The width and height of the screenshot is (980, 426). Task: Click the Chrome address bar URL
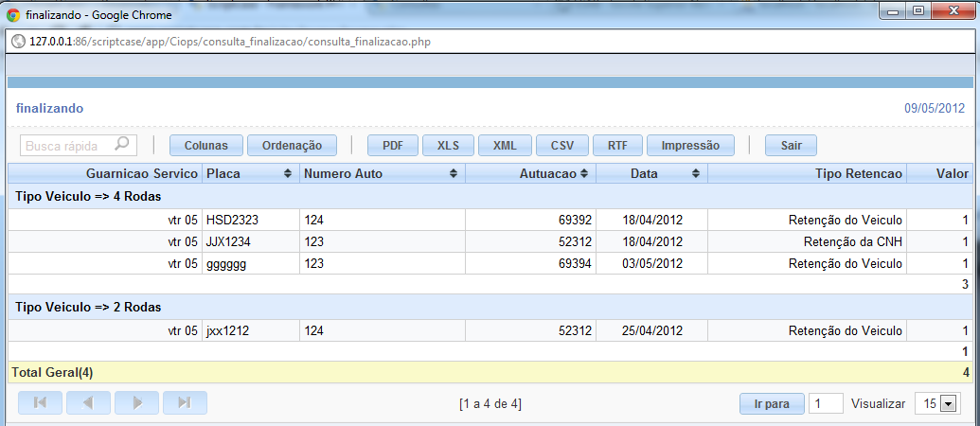[x=235, y=43]
